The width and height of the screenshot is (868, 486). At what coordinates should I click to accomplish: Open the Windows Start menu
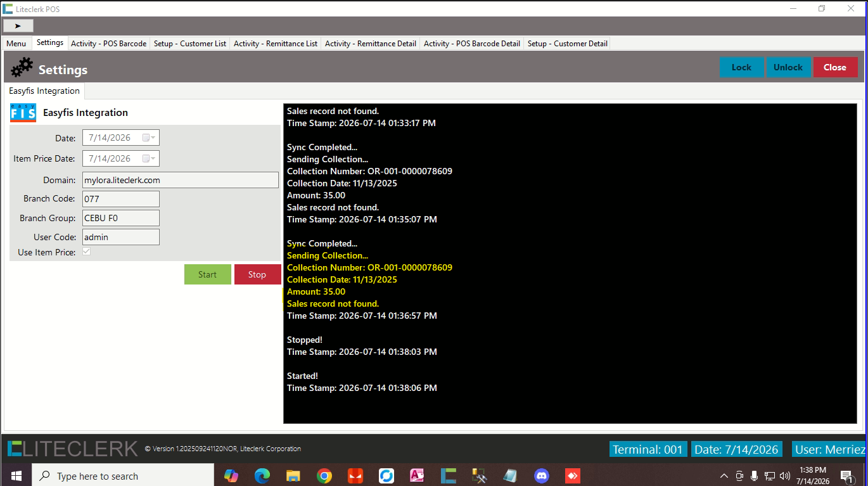click(16, 475)
